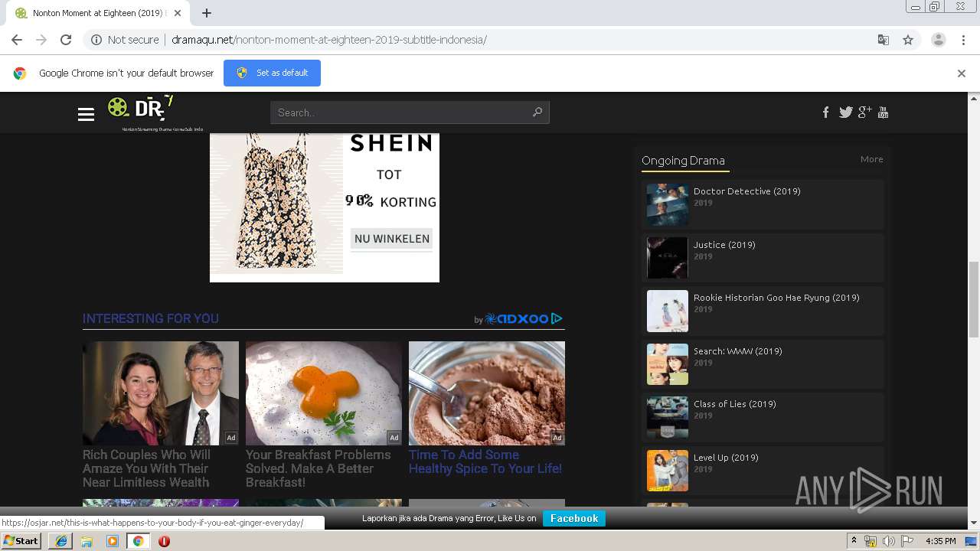
Task: Open the hamburger site menu
Action: 86,114
